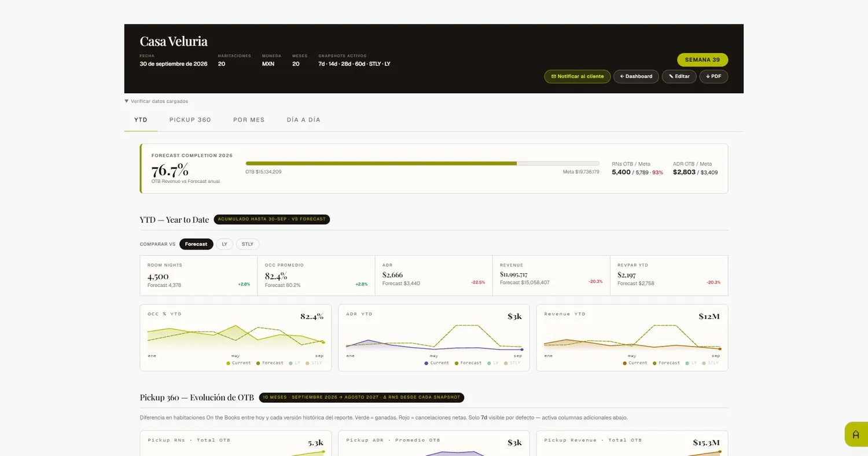Click the Revenue KPI card
This screenshot has width=868, height=456.
click(x=551, y=275)
